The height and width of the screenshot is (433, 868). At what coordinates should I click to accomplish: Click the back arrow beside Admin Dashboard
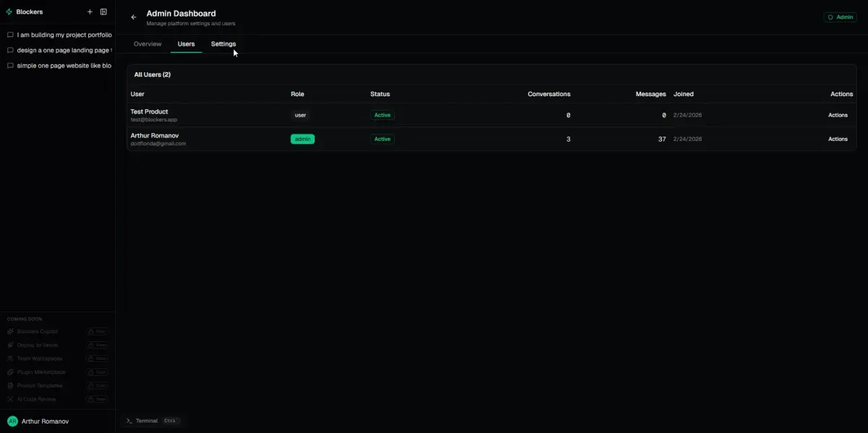click(133, 17)
